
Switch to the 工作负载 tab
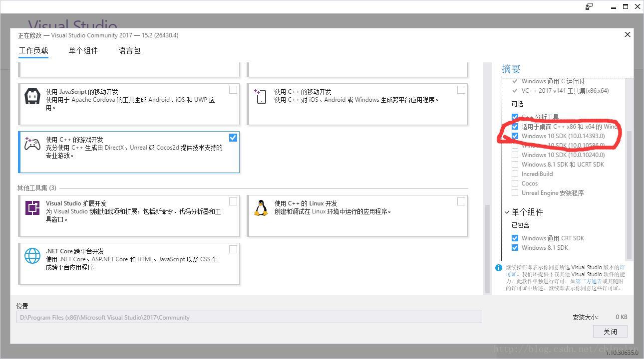point(33,50)
